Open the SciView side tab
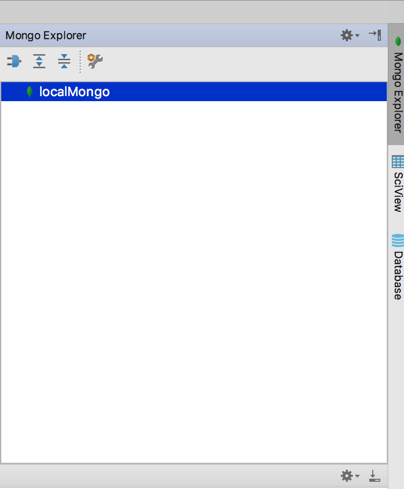The image size is (404, 489). [x=397, y=184]
